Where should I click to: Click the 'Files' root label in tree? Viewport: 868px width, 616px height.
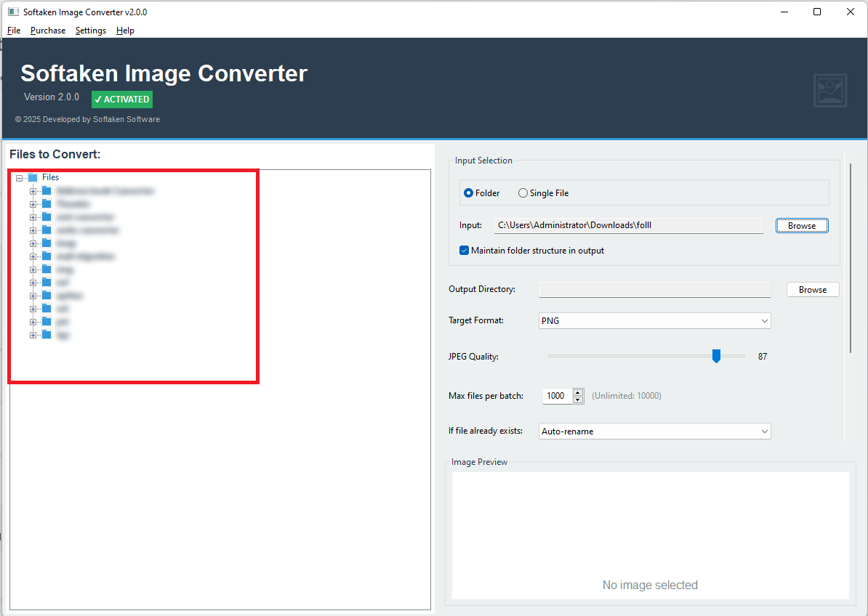point(50,177)
